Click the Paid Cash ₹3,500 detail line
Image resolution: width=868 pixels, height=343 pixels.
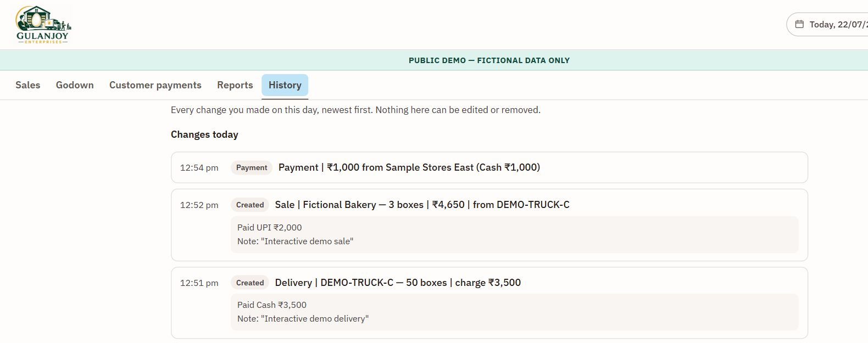(x=272, y=305)
